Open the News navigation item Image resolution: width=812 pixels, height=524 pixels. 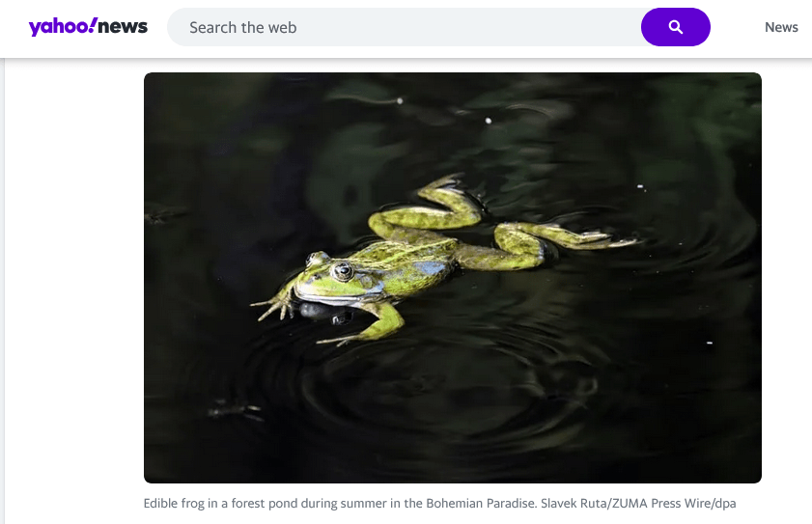coord(781,27)
